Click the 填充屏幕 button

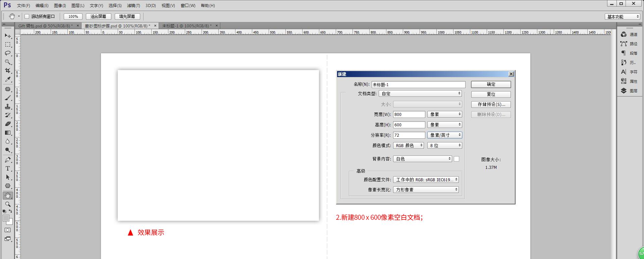pyautogui.click(x=127, y=16)
